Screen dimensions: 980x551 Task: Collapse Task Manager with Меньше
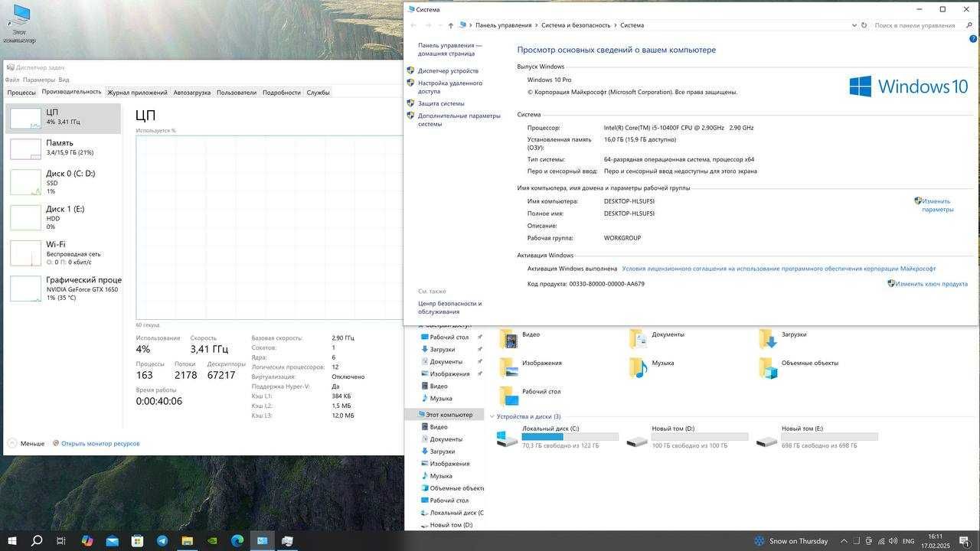[x=26, y=443]
